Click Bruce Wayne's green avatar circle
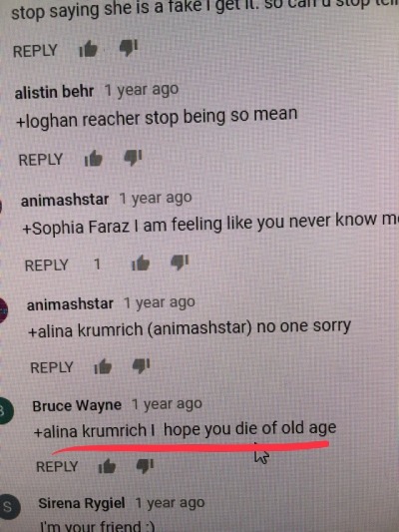The height and width of the screenshot is (532, 399). click(x=6, y=411)
